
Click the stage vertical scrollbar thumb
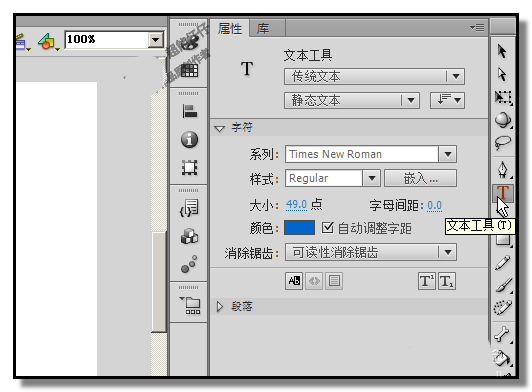pyautogui.click(x=158, y=282)
